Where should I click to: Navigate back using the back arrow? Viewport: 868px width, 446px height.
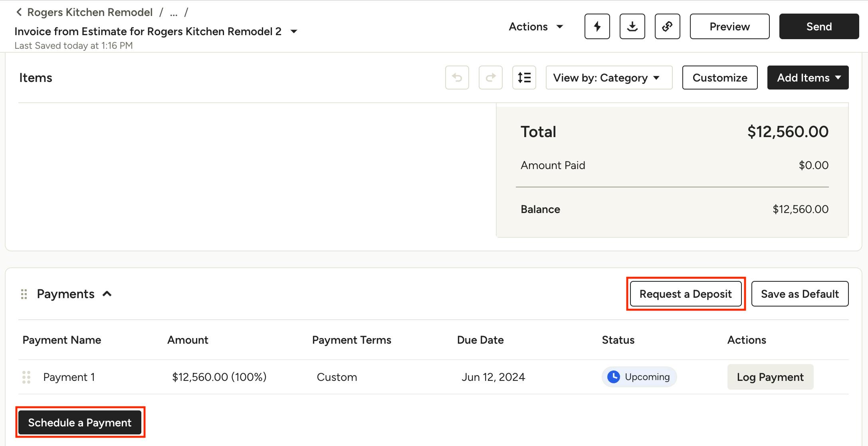click(x=19, y=12)
